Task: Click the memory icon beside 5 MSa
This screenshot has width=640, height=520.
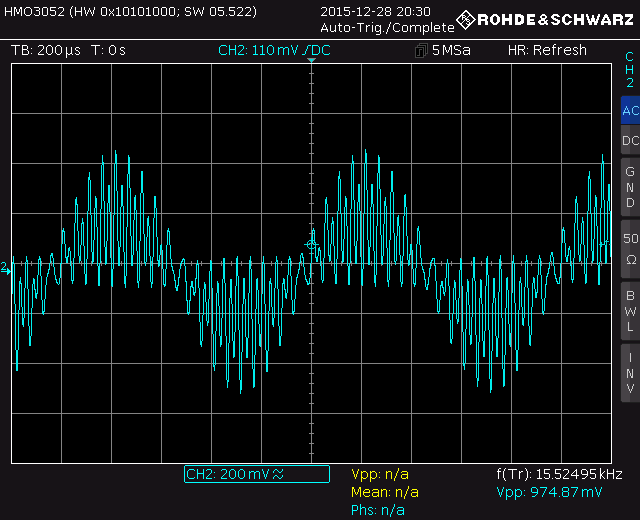Action: (420, 51)
